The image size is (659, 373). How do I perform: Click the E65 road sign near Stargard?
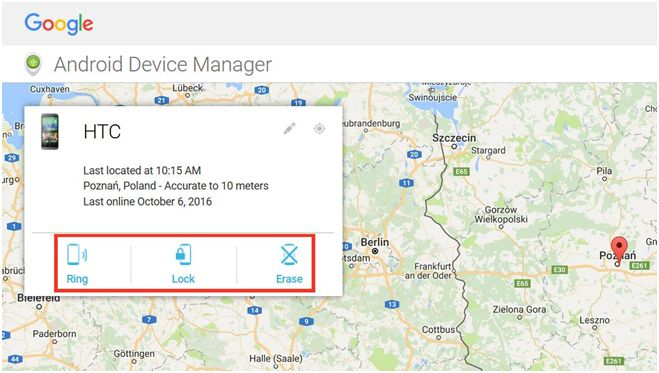click(461, 172)
